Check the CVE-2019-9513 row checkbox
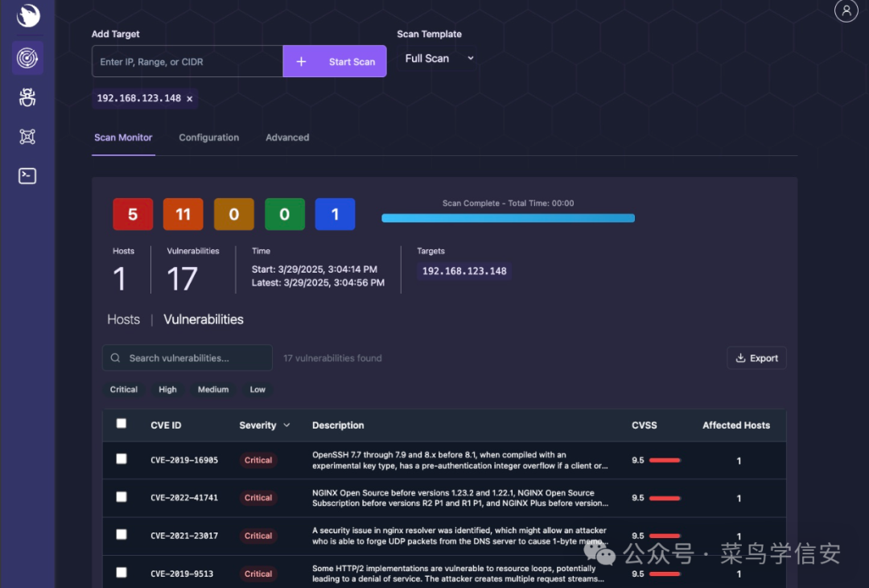869x588 pixels. [121, 572]
